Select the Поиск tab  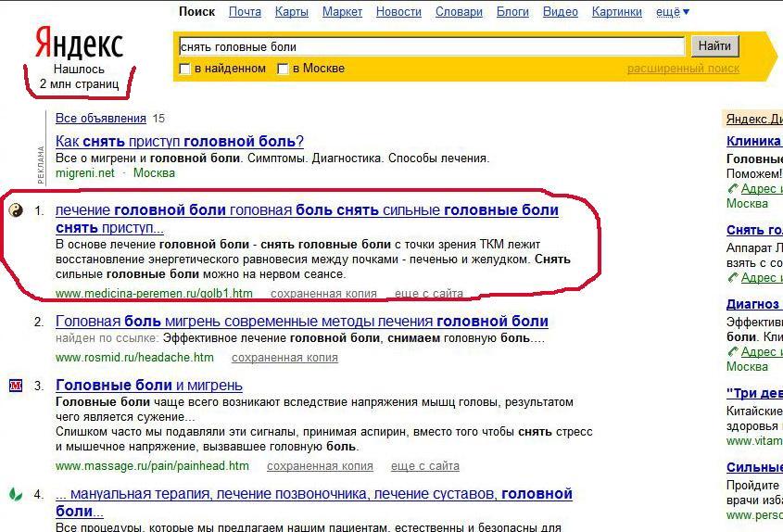pyautogui.click(x=196, y=11)
